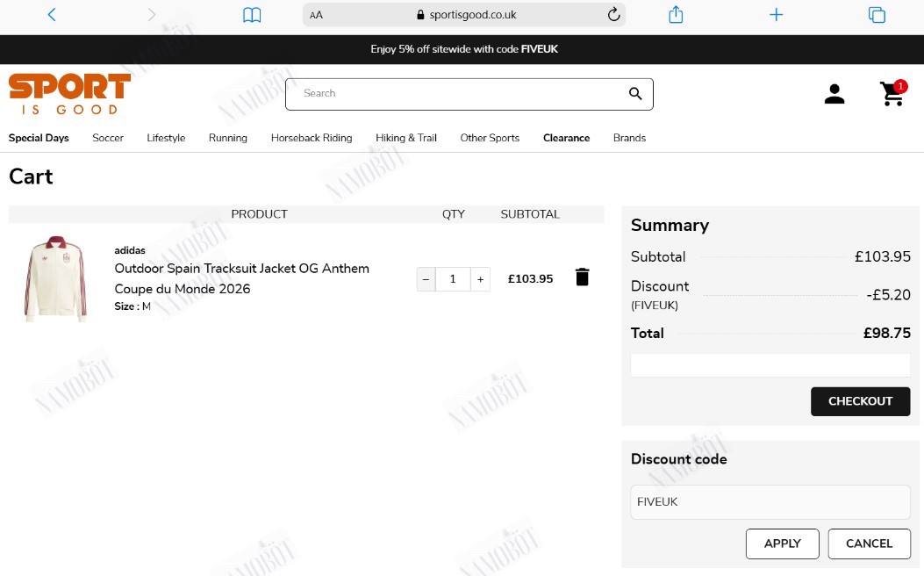This screenshot has height=576, width=924.
Task: Open the Clearance menu item
Action: click(566, 138)
